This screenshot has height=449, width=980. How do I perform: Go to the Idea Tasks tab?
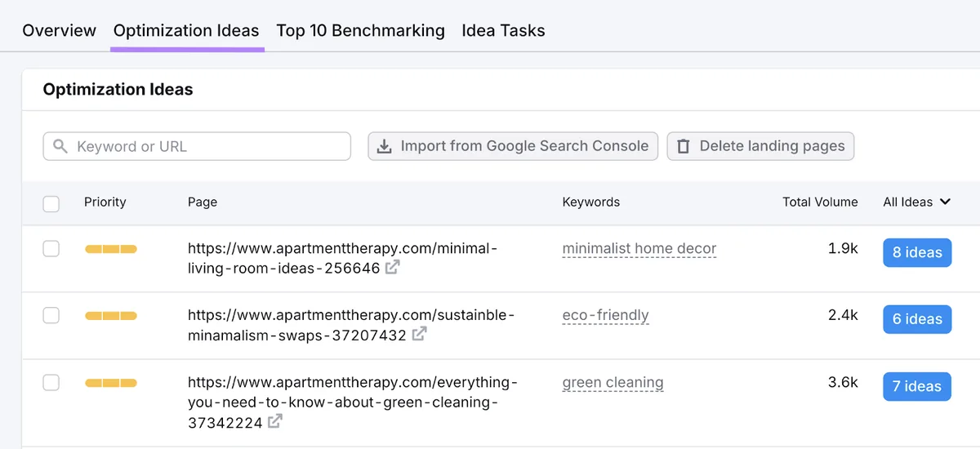click(x=503, y=30)
